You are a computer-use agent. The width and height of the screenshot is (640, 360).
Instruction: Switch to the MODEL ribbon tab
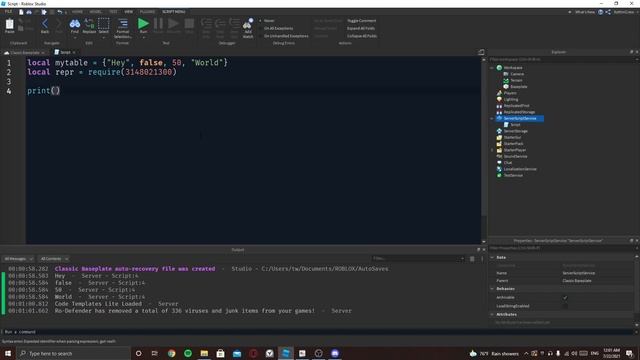[96, 12]
